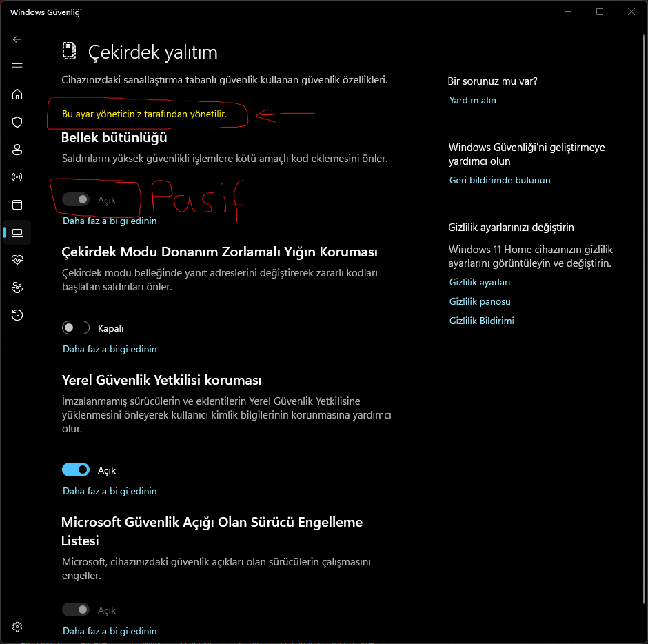Click the 'Yerel Güvenlik Yetkilisi koruması' heading
648x644 pixels.
(x=161, y=381)
